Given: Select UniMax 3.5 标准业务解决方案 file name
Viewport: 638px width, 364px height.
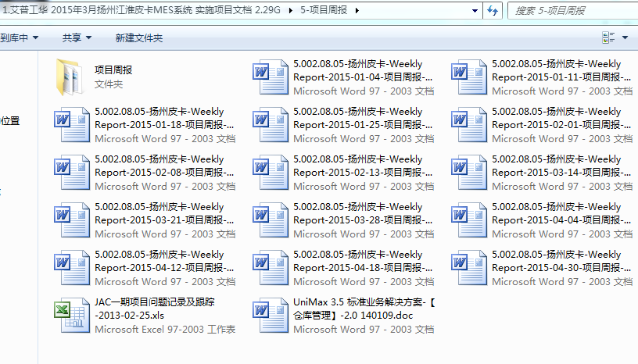Looking at the screenshot, I should [364, 309].
